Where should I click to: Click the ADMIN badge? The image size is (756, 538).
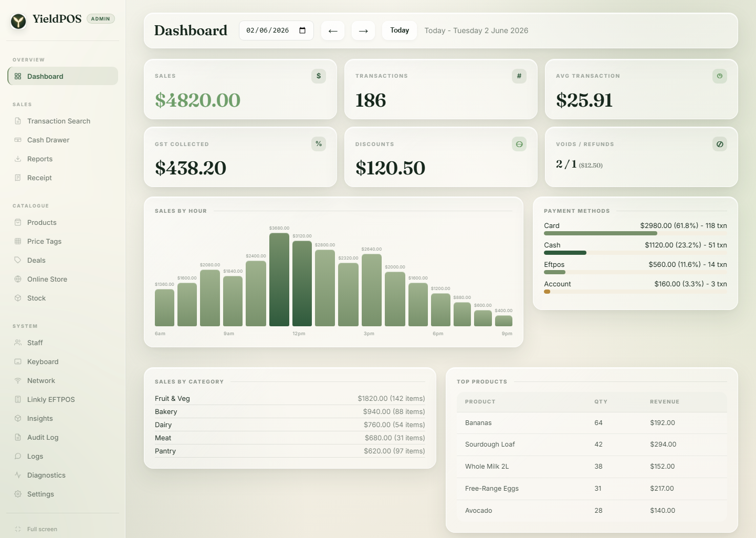(x=100, y=19)
